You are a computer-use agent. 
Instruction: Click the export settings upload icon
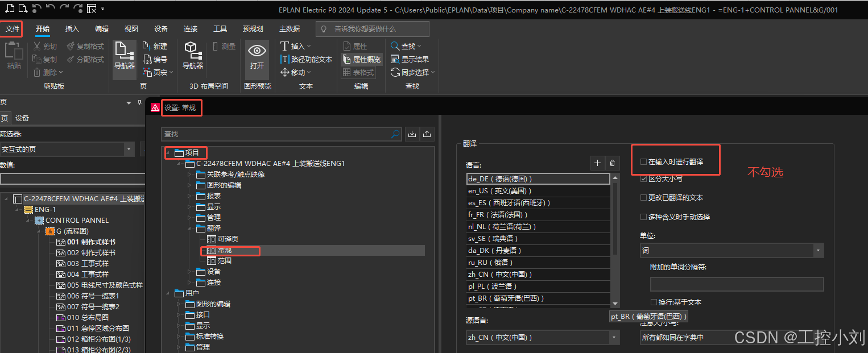[x=427, y=134]
